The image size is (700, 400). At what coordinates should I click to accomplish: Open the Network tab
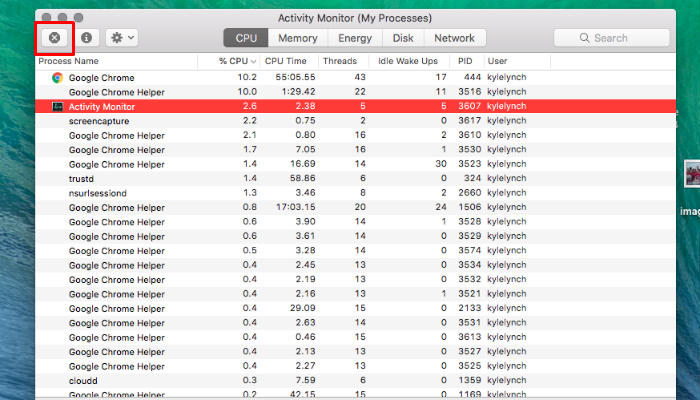454,38
